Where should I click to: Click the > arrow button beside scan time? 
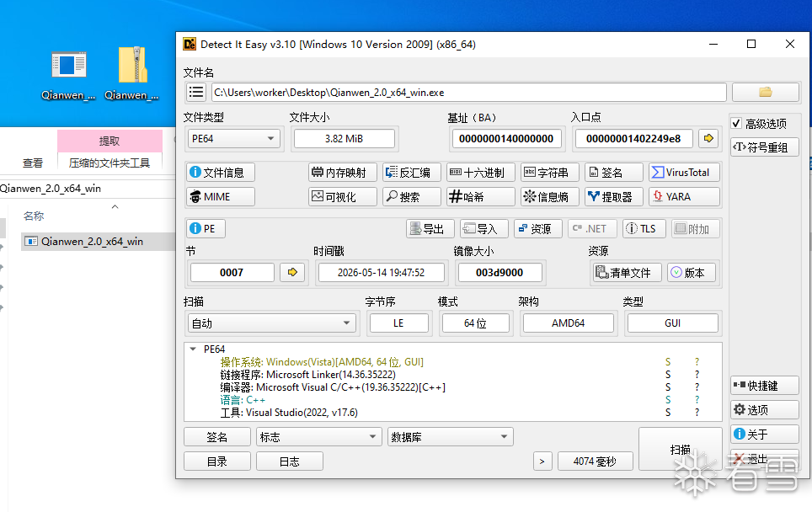click(x=542, y=461)
